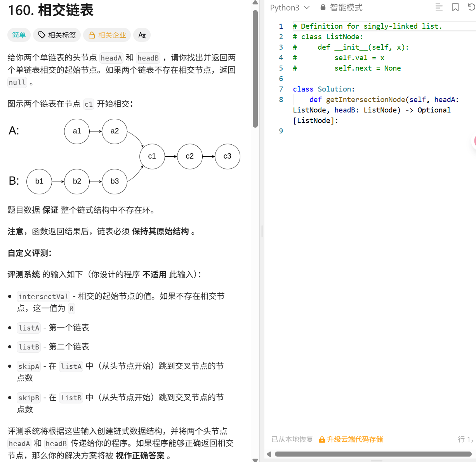This screenshot has height=462, width=476.
Task: Click the description panel vertical scrollbar thumb
Action: 255,69
